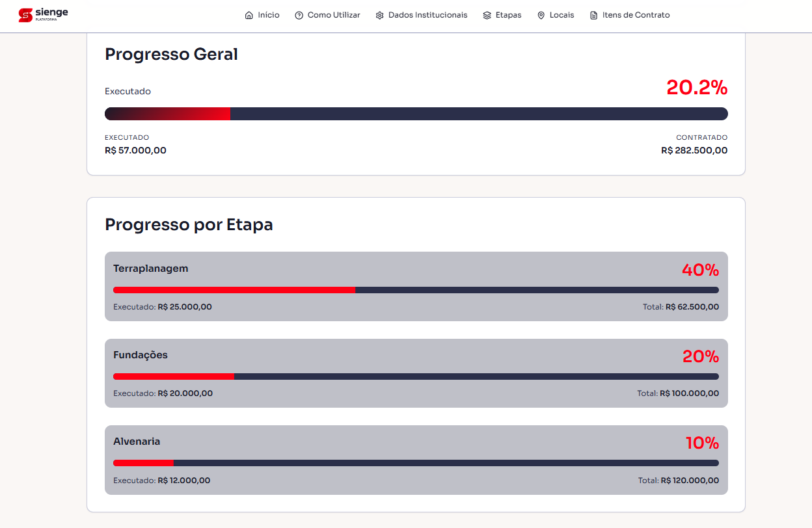Click the stacked layers icon beside Etapas
812x528 pixels.
click(487, 15)
